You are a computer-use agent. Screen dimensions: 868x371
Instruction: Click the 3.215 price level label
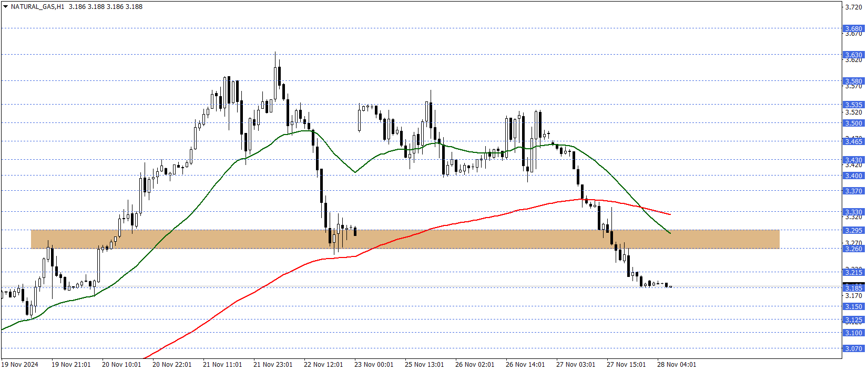coord(854,272)
